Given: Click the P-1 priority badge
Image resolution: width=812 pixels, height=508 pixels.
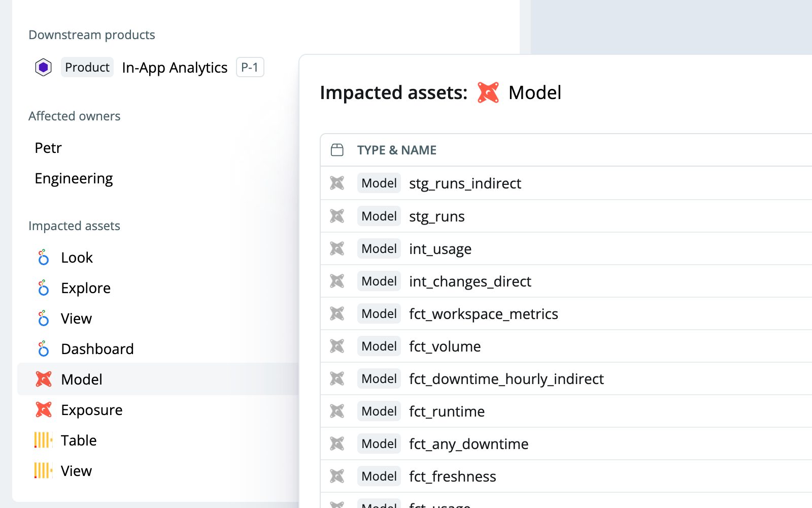Looking at the screenshot, I should click(x=250, y=67).
